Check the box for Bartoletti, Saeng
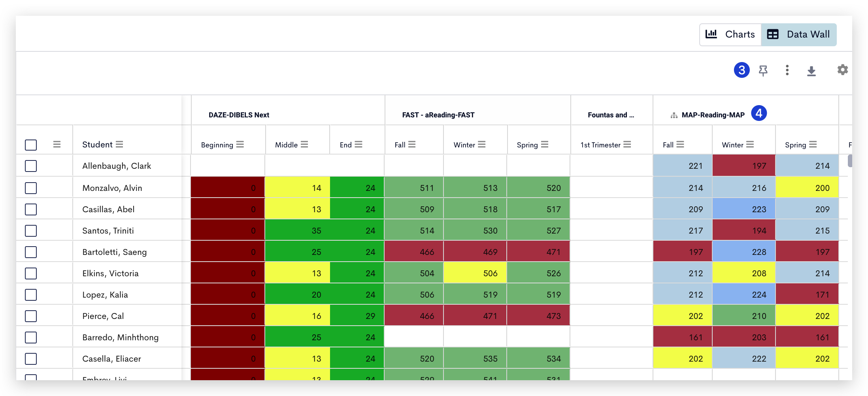 pyautogui.click(x=31, y=252)
